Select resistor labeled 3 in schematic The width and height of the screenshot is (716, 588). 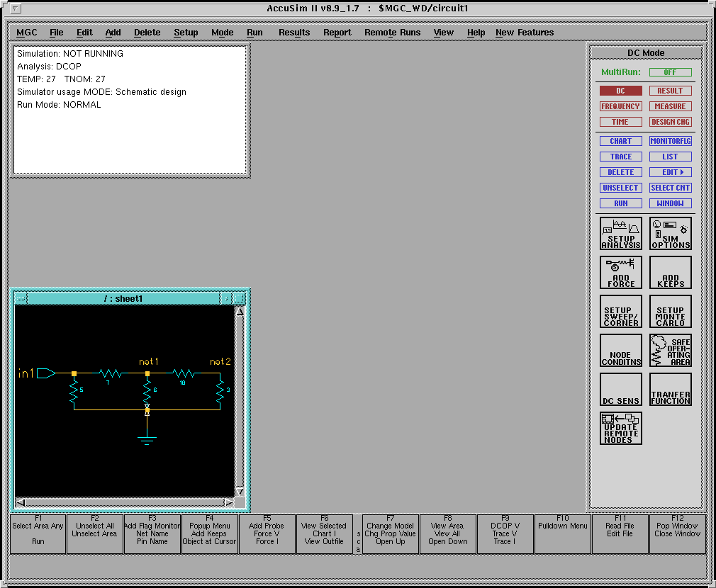(x=220, y=391)
